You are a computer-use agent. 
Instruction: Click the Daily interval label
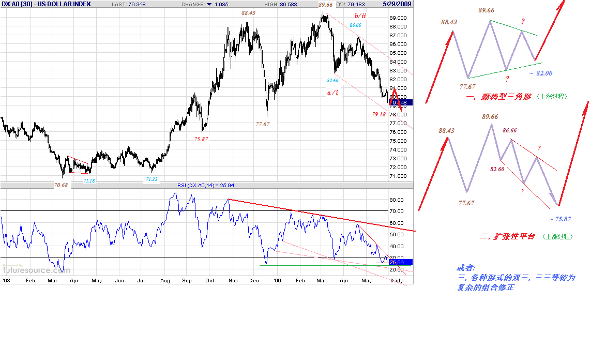pyautogui.click(x=397, y=280)
